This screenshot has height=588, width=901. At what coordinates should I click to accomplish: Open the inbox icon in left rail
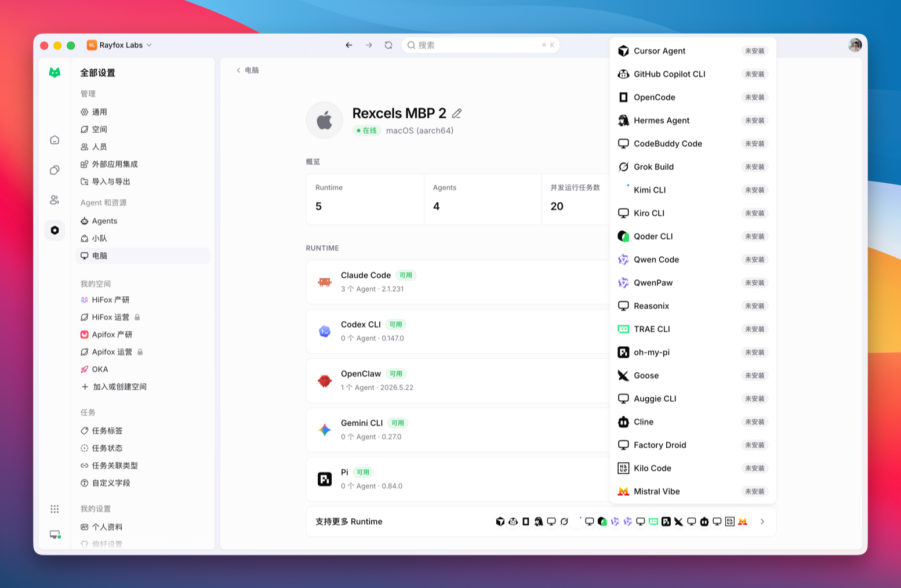[x=55, y=140]
